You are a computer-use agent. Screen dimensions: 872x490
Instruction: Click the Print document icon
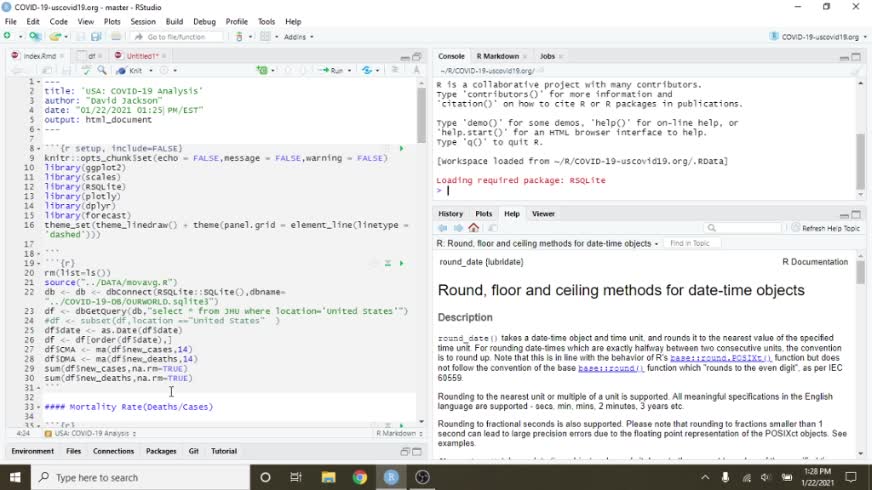tap(116, 37)
